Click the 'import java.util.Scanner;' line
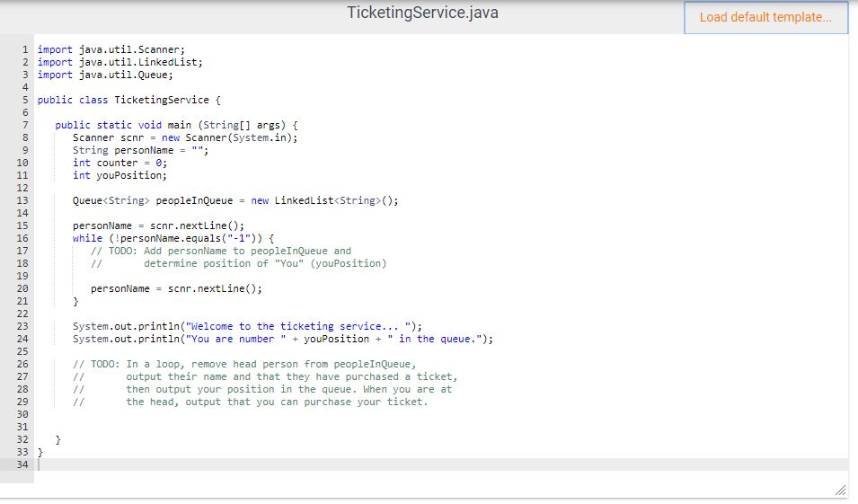 (111, 49)
